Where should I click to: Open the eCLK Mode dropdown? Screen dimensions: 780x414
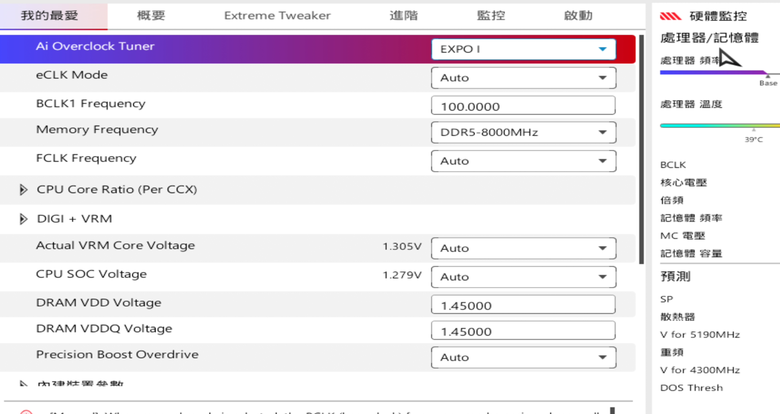click(x=523, y=78)
